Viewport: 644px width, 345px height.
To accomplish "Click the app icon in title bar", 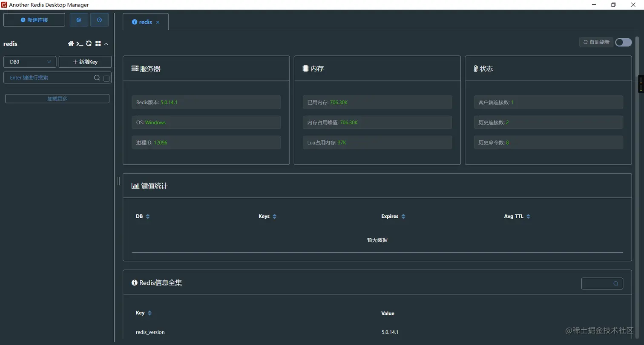I will coord(4,5).
